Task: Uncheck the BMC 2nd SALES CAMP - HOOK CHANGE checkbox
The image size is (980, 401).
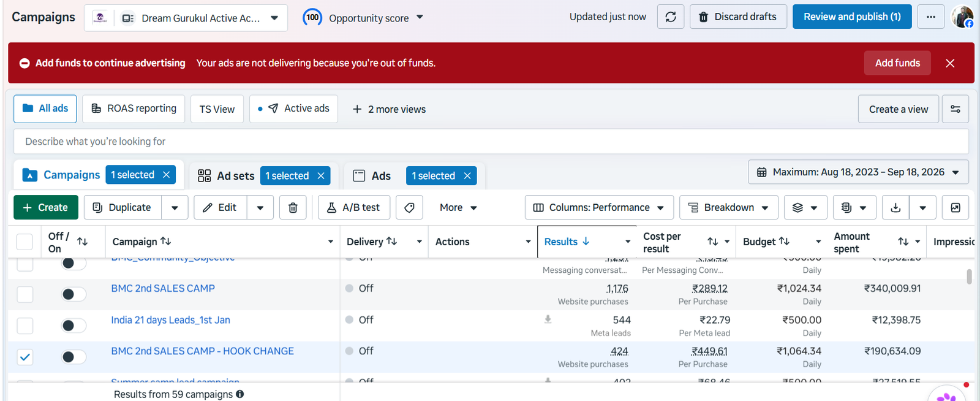Action: point(25,357)
